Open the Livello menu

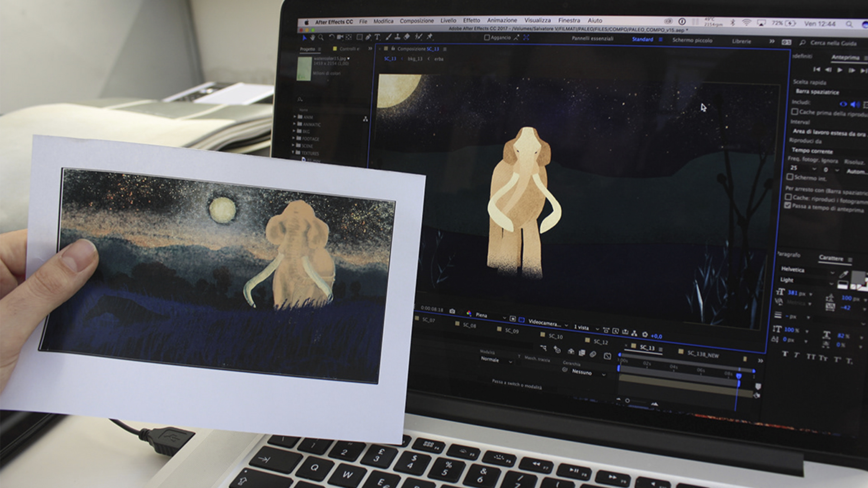pos(448,20)
